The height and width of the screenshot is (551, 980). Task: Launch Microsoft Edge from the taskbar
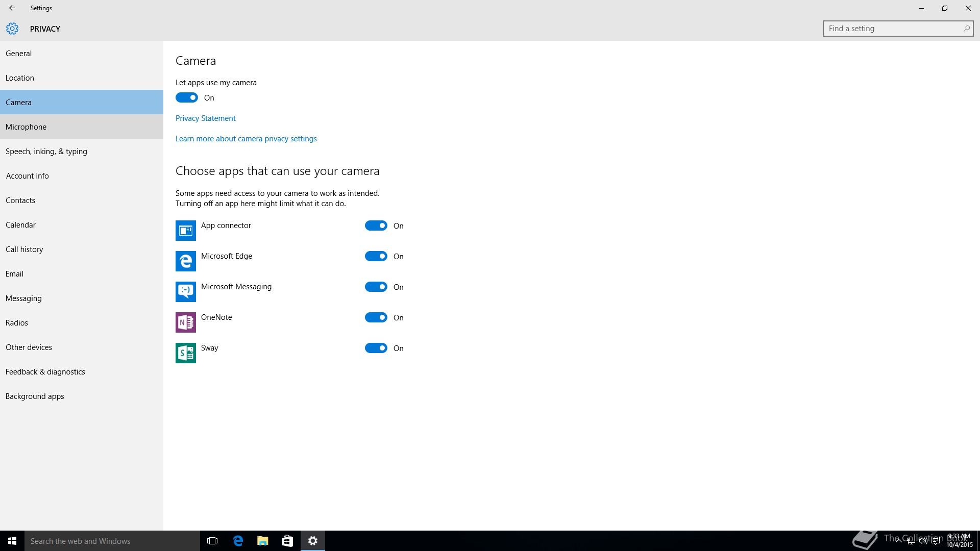[x=238, y=541]
